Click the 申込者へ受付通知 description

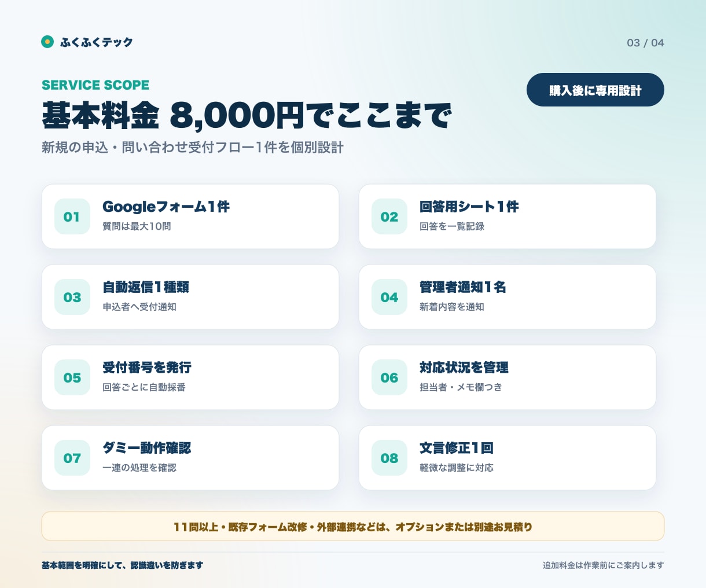tap(139, 307)
